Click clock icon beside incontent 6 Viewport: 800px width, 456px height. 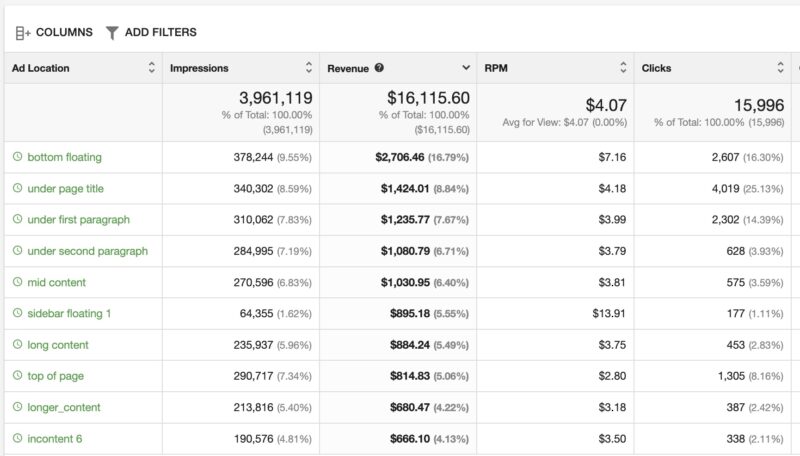coord(17,438)
